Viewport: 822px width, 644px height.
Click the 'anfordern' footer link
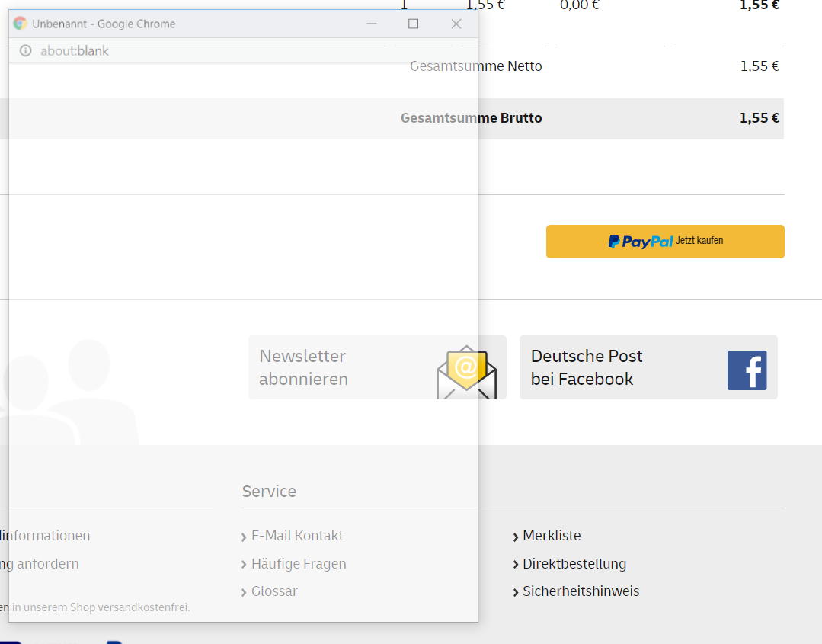point(40,564)
